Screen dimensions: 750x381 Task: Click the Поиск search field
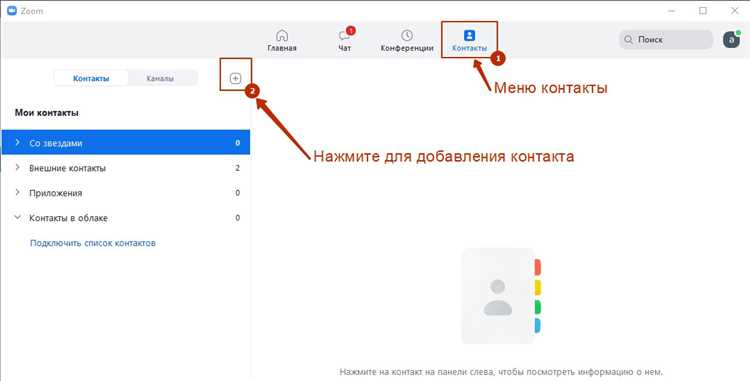(x=666, y=40)
